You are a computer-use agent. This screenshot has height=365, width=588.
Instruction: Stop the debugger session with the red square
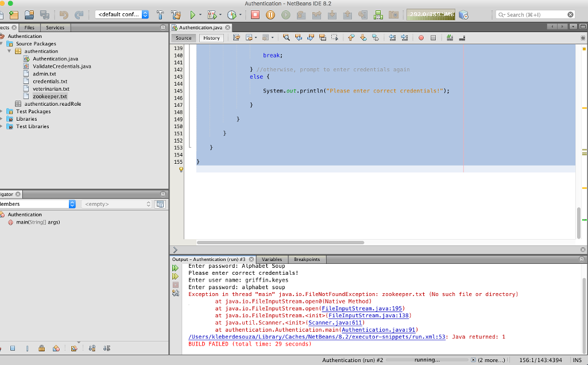click(x=256, y=15)
